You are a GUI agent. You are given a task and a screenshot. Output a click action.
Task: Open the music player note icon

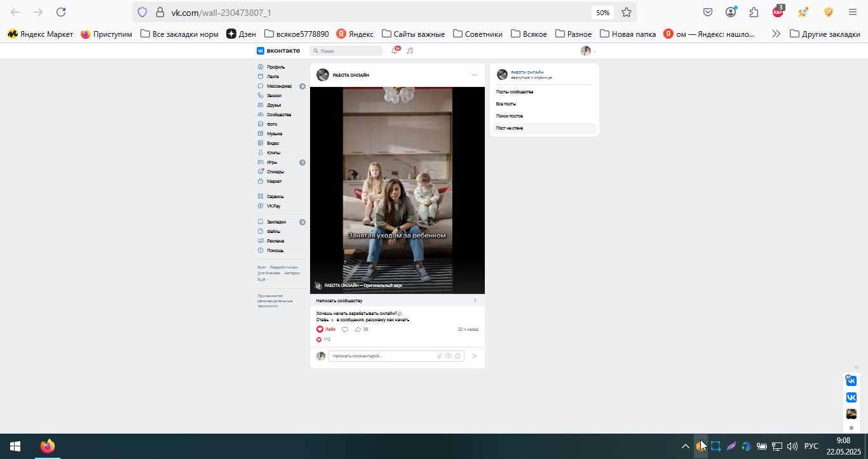coord(410,51)
